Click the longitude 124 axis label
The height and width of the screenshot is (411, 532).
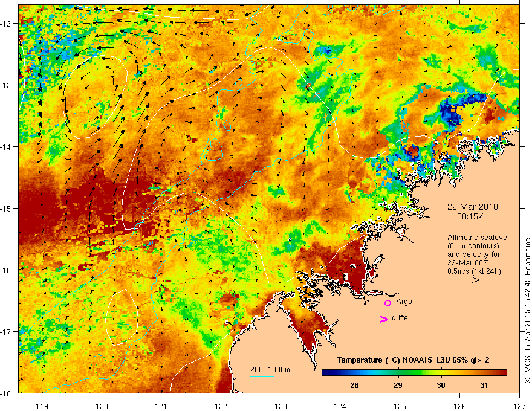[x=340, y=406]
